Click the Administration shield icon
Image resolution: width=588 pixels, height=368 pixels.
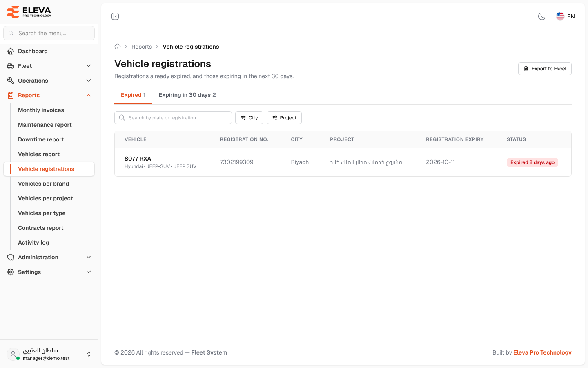click(x=11, y=257)
